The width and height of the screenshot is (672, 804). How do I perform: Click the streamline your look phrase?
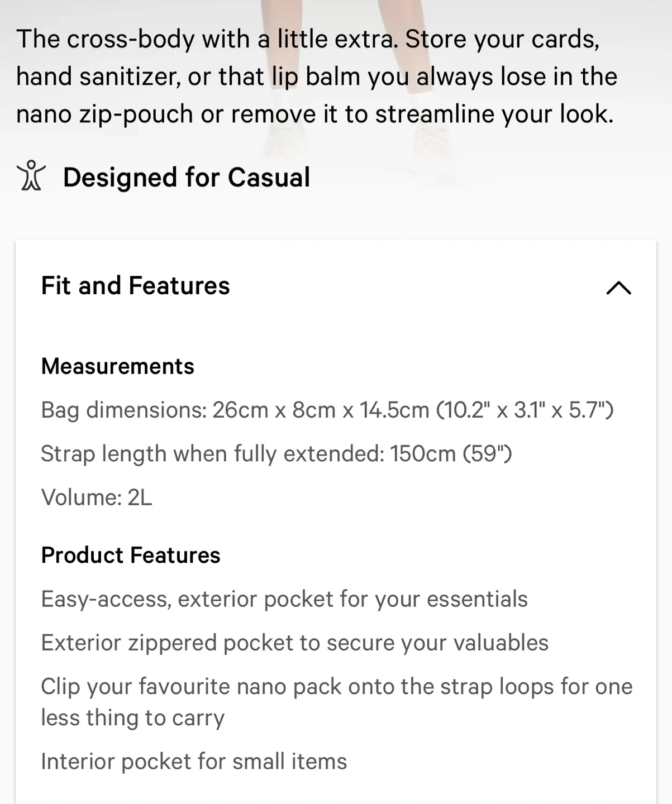click(x=494, y=114)
